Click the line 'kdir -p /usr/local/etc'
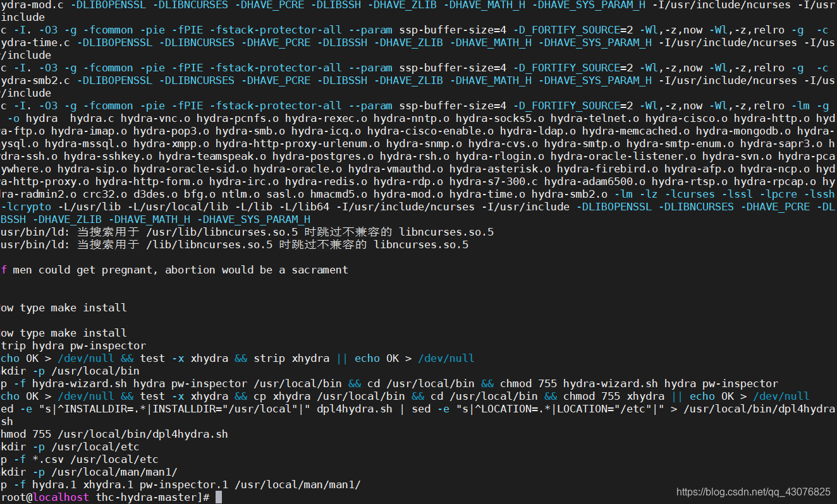837x504 pixels. 70,447
